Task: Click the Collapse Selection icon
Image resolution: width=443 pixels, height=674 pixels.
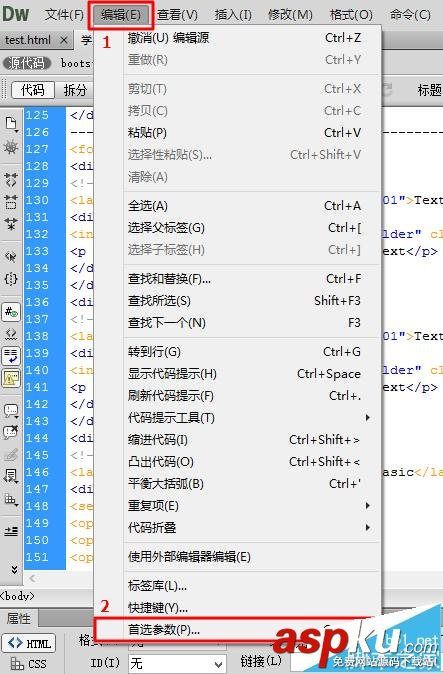Action: tap(11, 201)
